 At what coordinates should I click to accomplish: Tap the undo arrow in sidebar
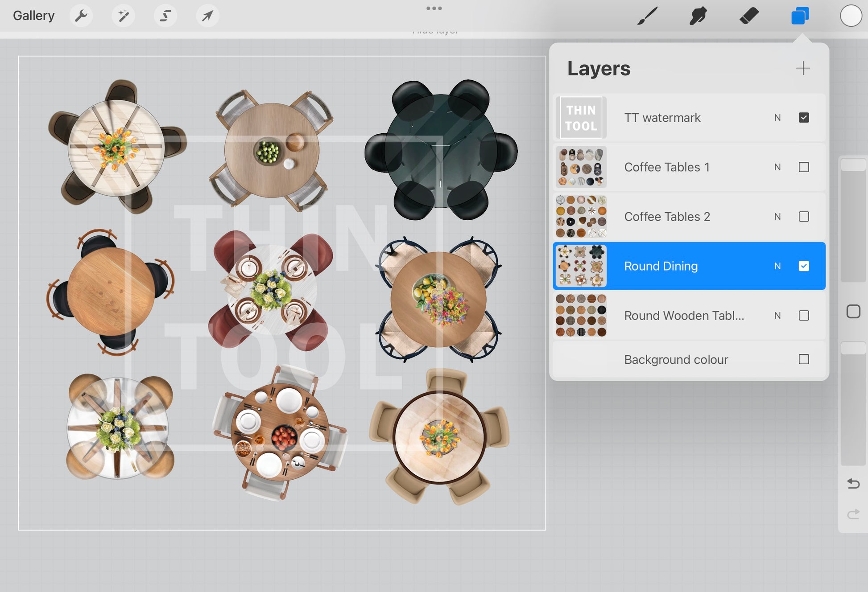pyautogui.click(x=853, y=484)
